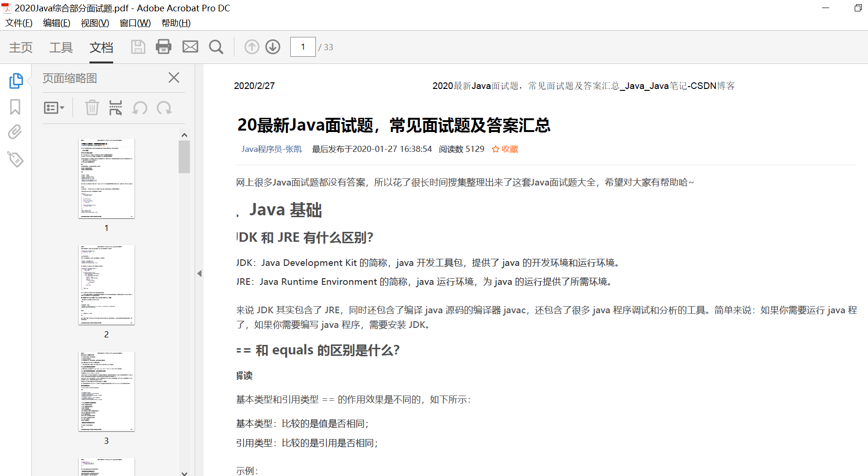The height and width of the screenshot is (476, 868).
Task: Open Tags panel icon
Action: tap(15, 159)
